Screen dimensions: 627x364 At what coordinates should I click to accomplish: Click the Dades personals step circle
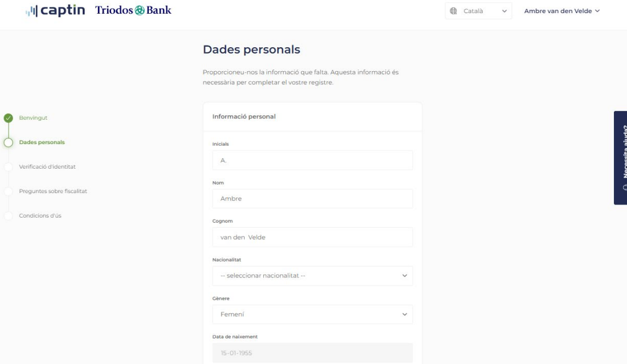click(x=9, y=142)
